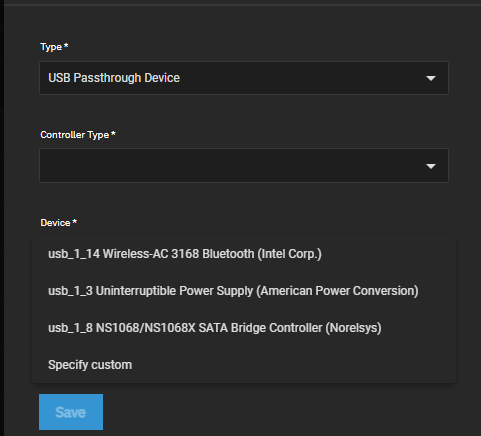Click the Save button
Screen dimensions: 481x436
71,412
